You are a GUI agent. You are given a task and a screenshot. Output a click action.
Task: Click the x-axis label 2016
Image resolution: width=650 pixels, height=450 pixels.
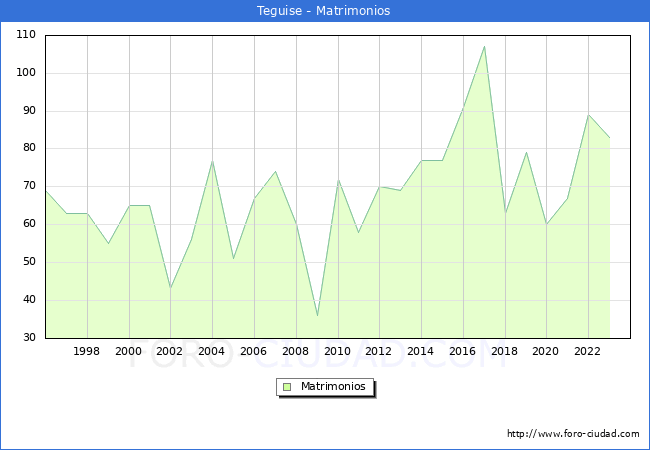(462, 351)
